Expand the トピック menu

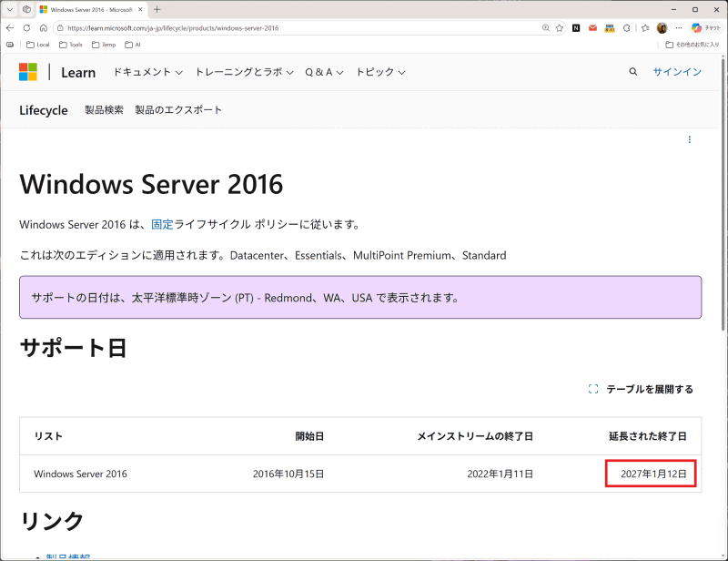[x=380, y=72]
